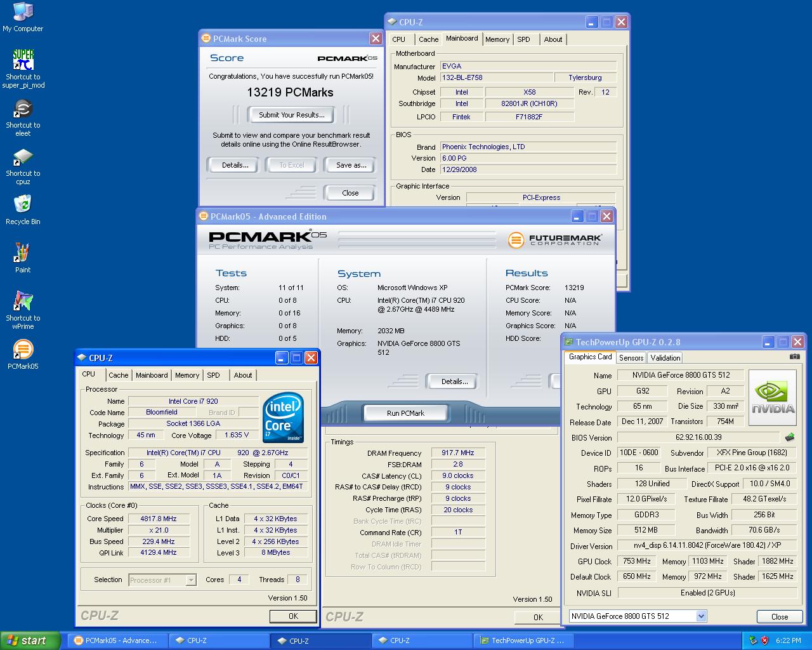812x650 pixels.
Task: Click the Intel Core i7 logo in CPU-Z
Action: [x=283, y=418]
